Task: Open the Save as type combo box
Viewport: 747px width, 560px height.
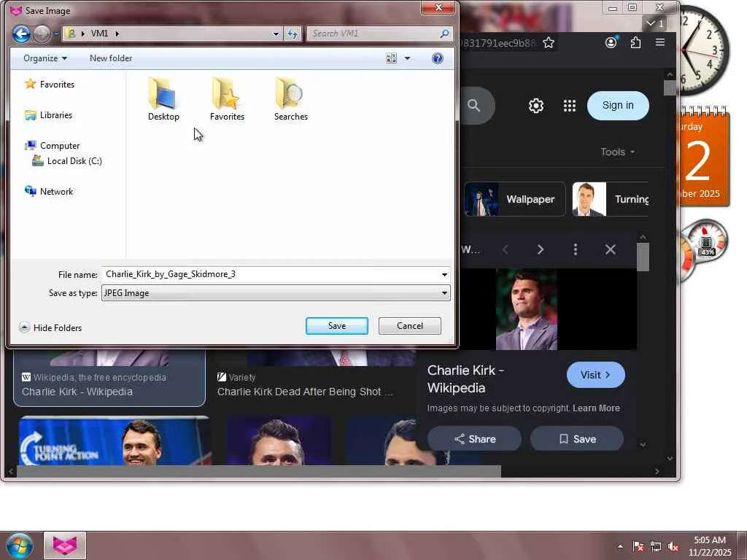Action: click(x=276, y=293)
